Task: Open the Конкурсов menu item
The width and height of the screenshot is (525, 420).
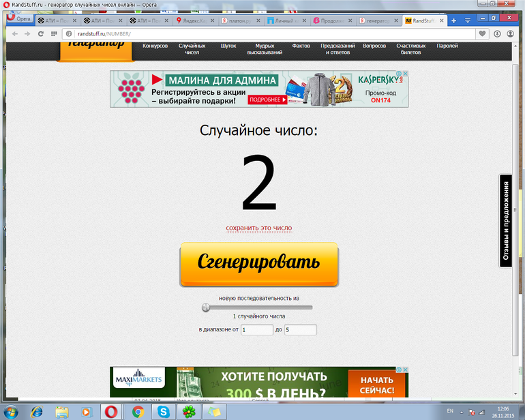Action: click(x=155, y=46)
